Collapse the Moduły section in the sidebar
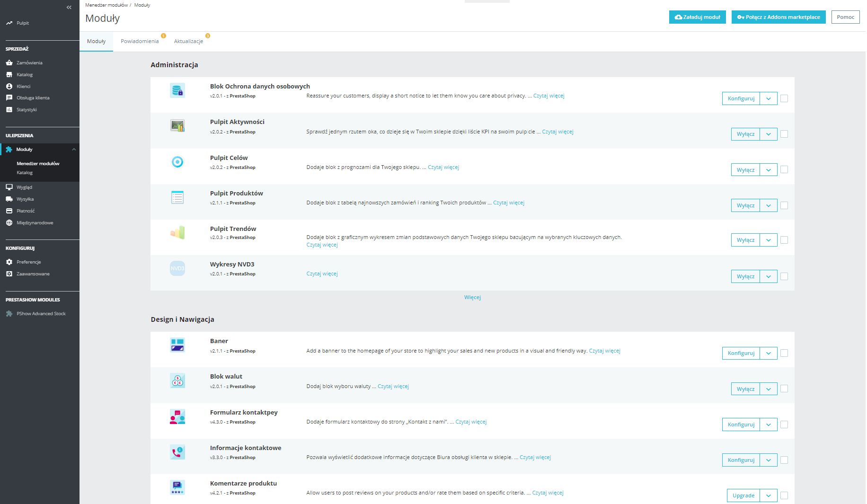This screenshot has width=867, height=504. (x=74, y=149)
